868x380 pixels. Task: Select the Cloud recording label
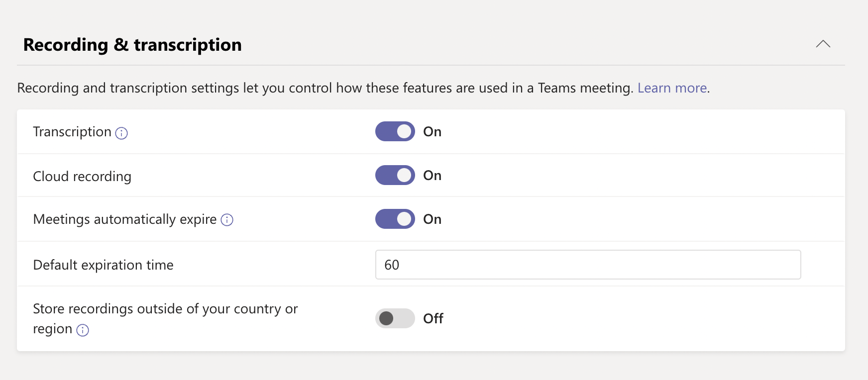(x=82, y=176)
